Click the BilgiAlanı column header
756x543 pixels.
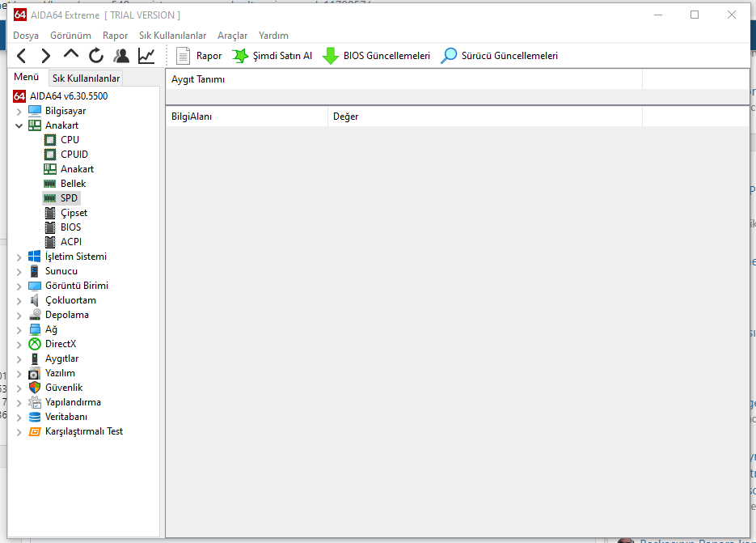pos(247,117)
